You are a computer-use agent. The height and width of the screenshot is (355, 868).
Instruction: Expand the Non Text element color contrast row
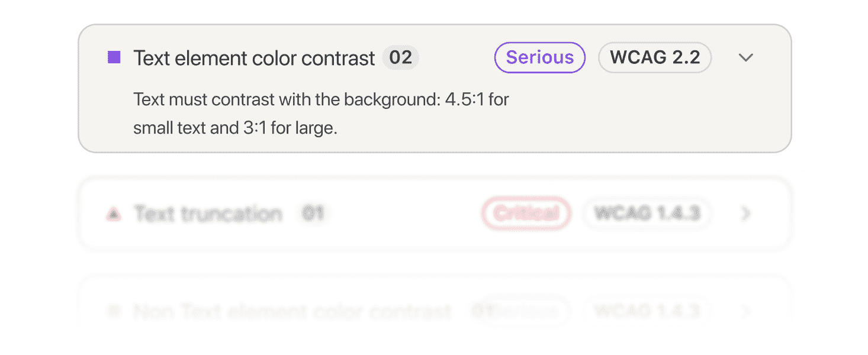pos(745,311)
